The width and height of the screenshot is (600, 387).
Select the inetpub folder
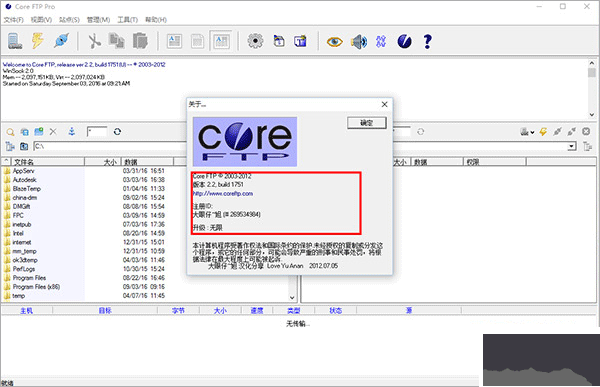pyautogui.click(x=22, y=224)
